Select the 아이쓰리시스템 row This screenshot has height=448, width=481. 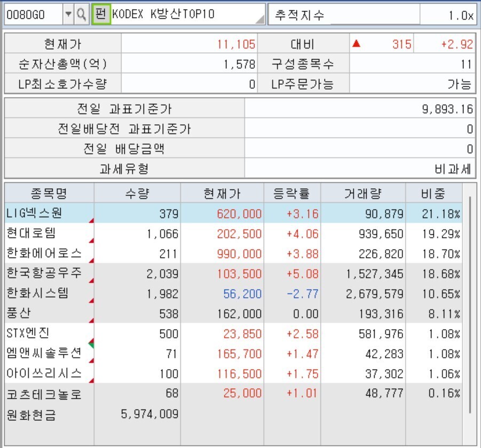point(233,373)
